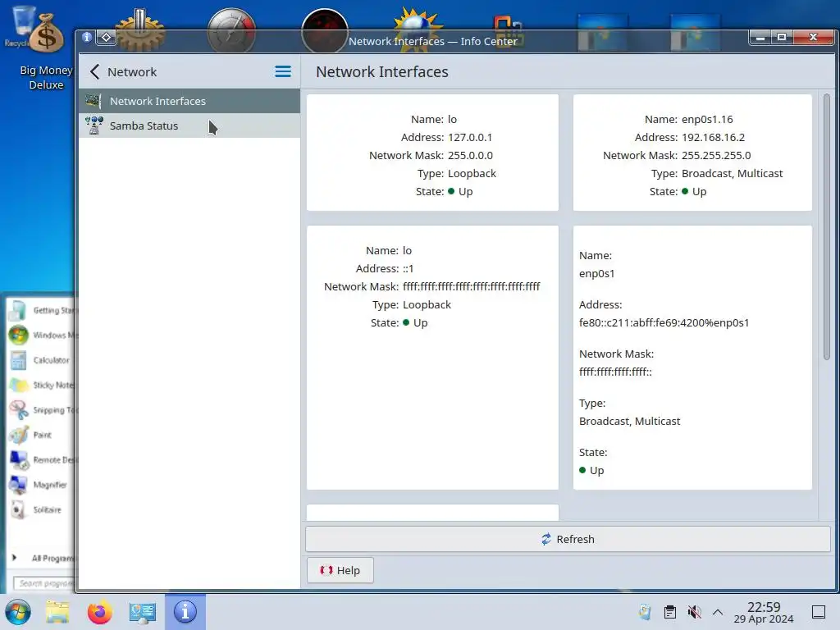Click the Network Interfaces card icon
The width and height of the screenshot is (840, 630).
(x=94, y=101)
